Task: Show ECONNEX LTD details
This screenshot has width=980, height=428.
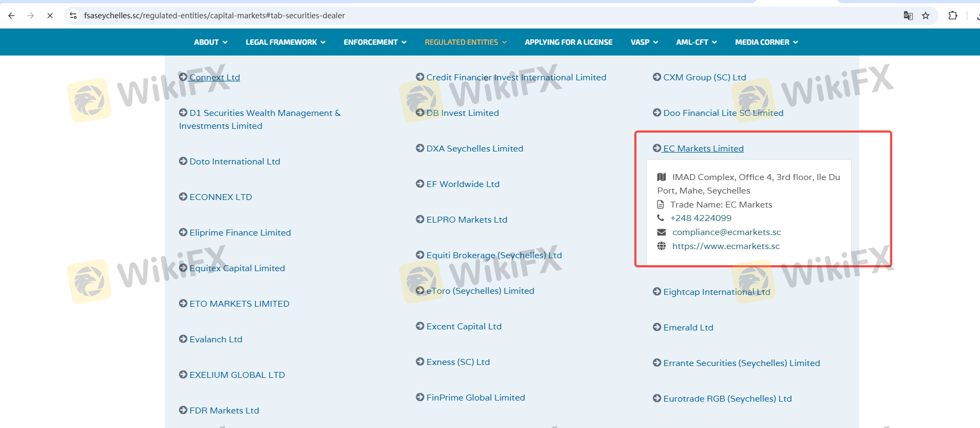Action: click(215, 197)
